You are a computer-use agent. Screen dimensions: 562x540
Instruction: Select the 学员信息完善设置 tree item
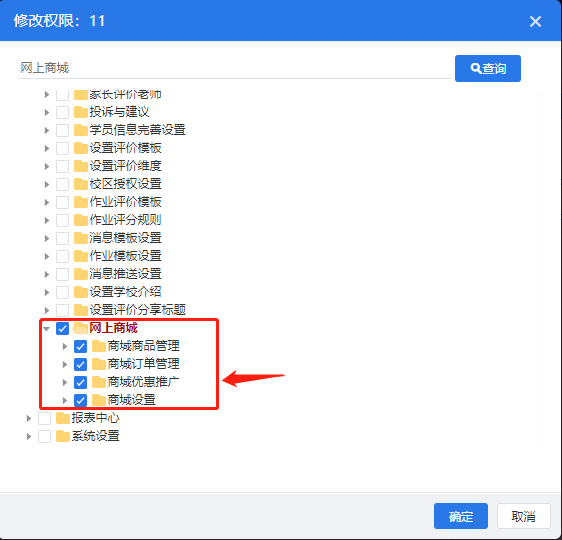pyautogui.click(x=138, y=130)
